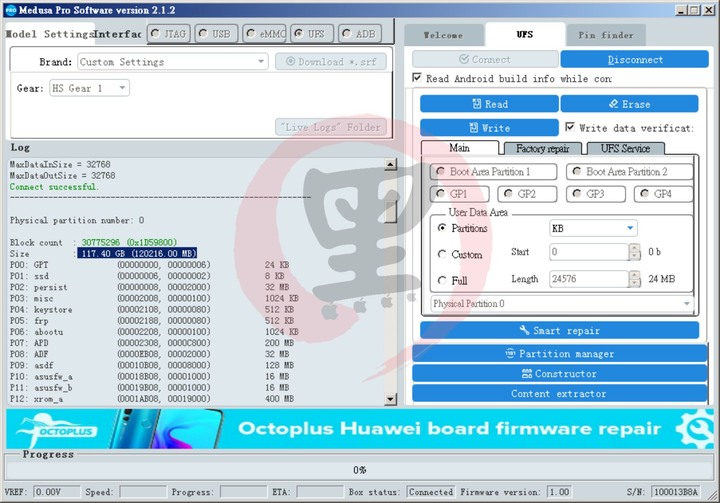
Task: Click the S/N 100013B8A field
Action: point(676,492)
